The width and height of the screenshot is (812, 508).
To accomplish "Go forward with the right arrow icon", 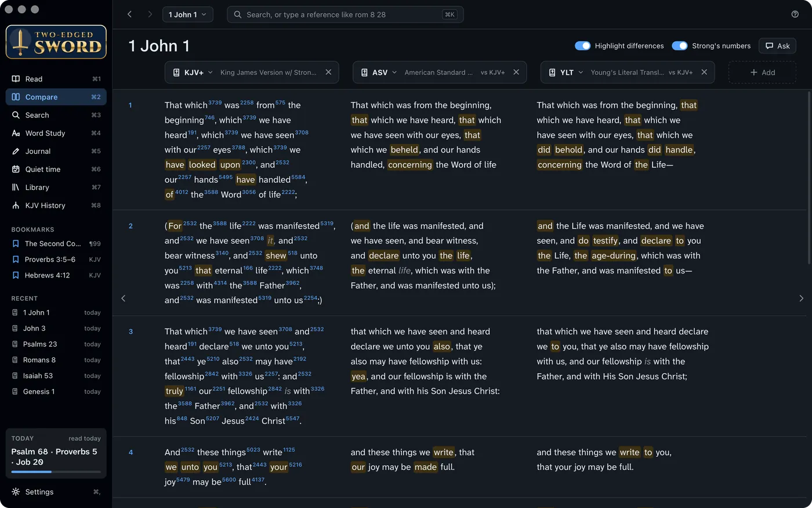I will 150,15.
